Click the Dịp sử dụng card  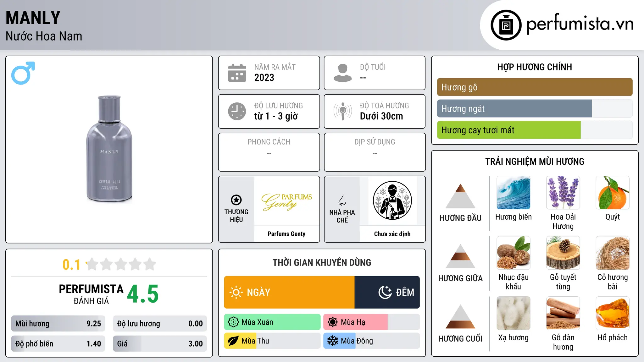pos(375,152)
